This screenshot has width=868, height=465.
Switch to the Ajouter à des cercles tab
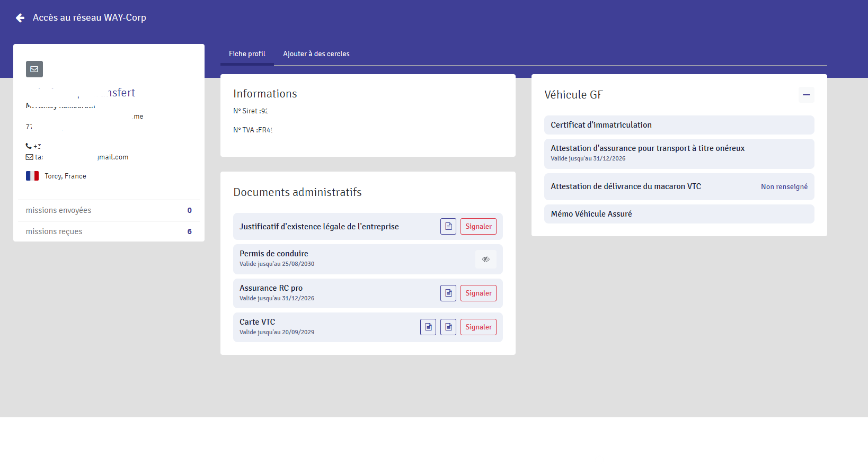click(x=316, y=54)
